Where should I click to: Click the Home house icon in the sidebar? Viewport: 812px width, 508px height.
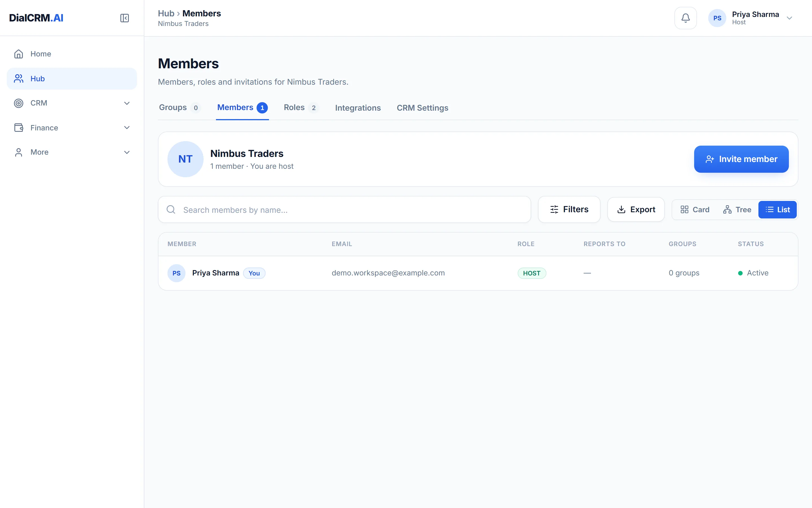[19, 54]
